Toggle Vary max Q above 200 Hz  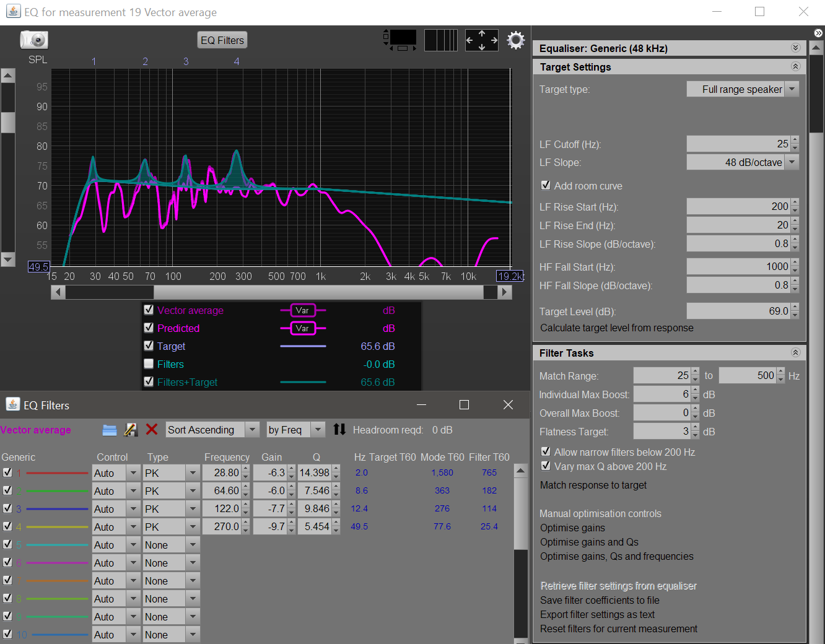[546, 466]
